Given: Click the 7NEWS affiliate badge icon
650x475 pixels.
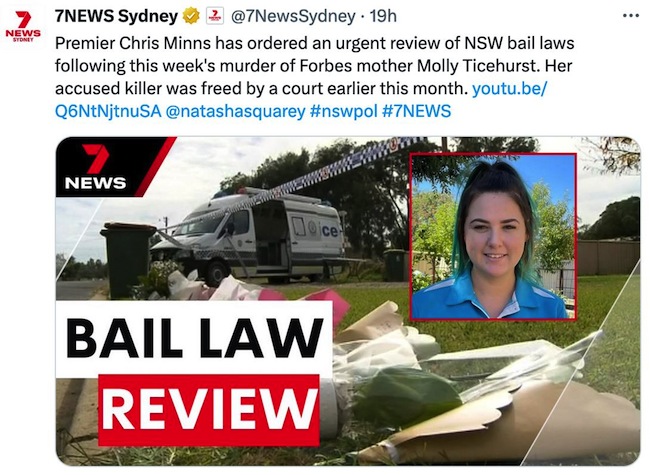Looking at the screenshot, I should coord(215,16).
